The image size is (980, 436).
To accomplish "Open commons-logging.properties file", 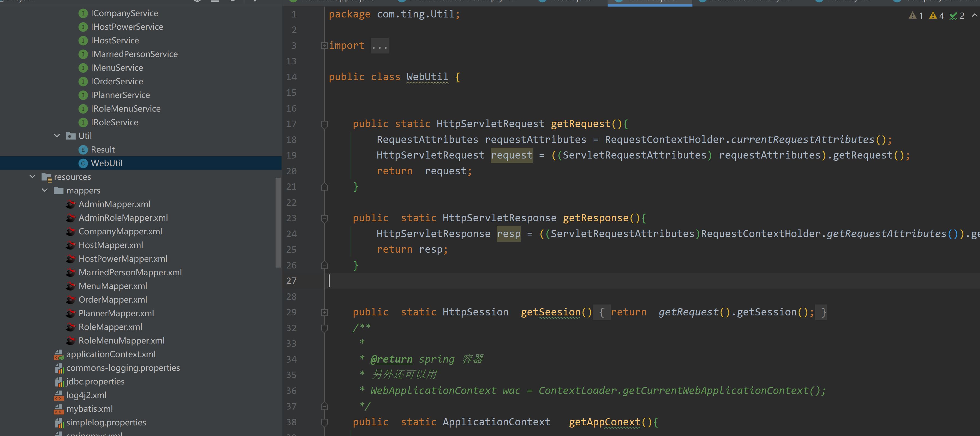I will 123,368.
